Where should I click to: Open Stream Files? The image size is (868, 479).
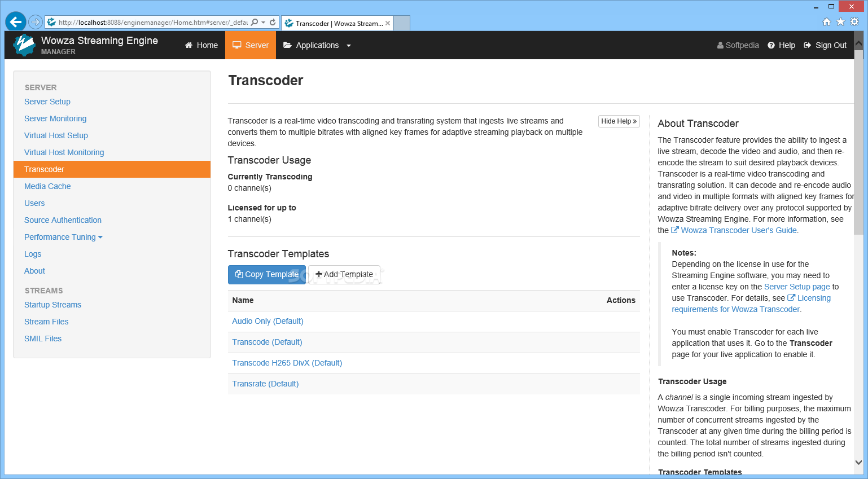pyautogui.click(x=46, y=322)
